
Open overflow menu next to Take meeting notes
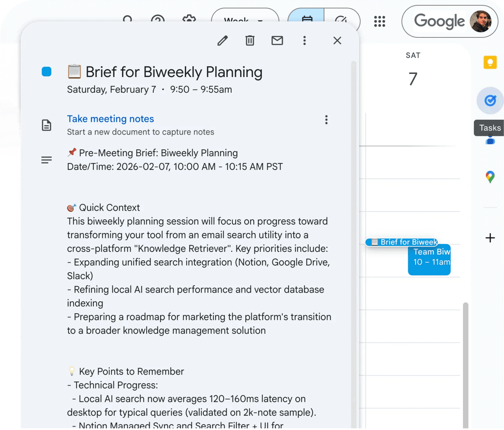coord(326,120)
